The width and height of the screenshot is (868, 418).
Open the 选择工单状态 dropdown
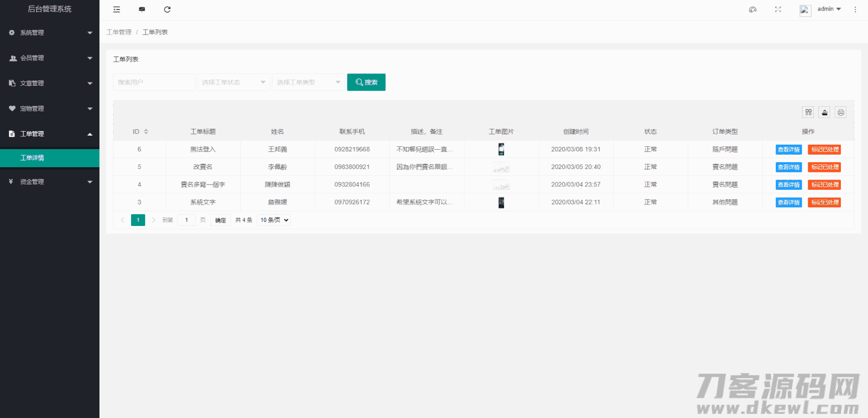[x=233, y=82]
